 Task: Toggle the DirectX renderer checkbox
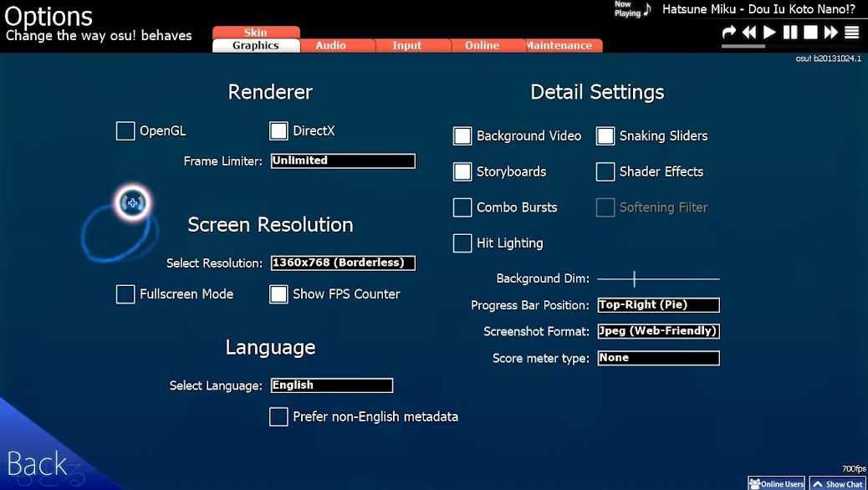278,131
